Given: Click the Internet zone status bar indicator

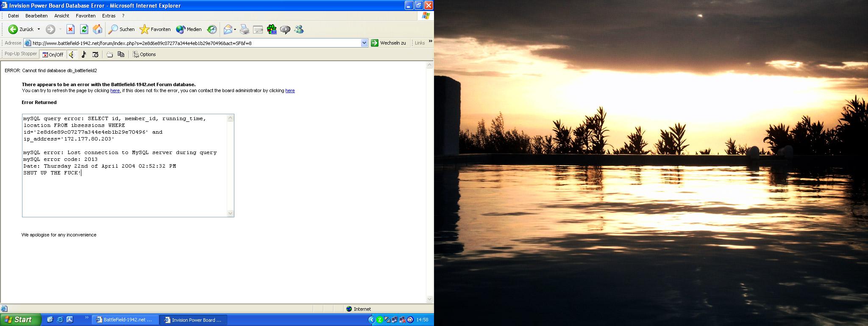Looking at the screenshot, I should click(x=359, y=309).
